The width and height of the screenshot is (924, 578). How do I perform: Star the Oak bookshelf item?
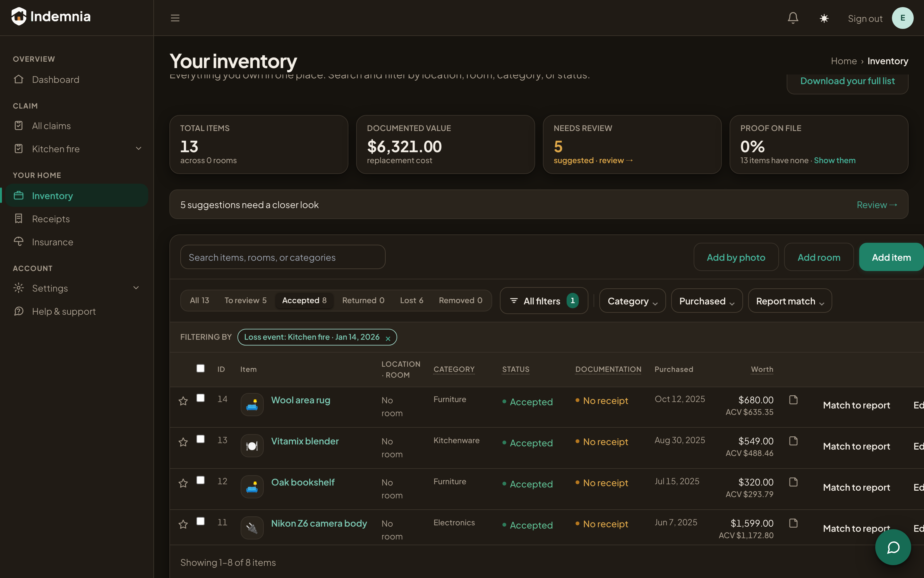pos(183,483)
